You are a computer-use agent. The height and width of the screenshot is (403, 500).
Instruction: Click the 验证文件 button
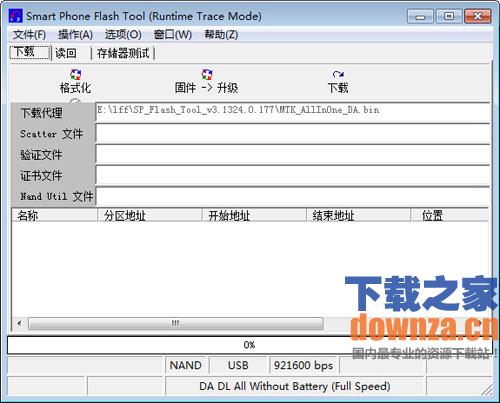(x=53, y=155)
